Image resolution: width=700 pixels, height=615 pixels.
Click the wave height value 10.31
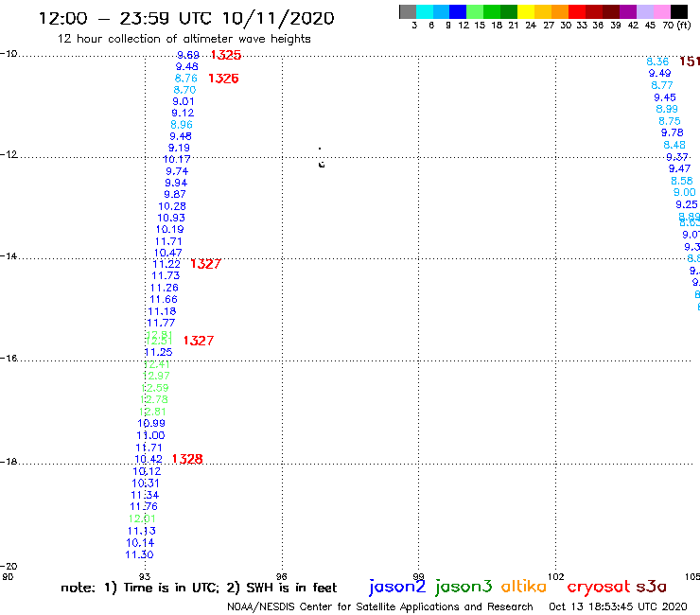tap(146, 483)
